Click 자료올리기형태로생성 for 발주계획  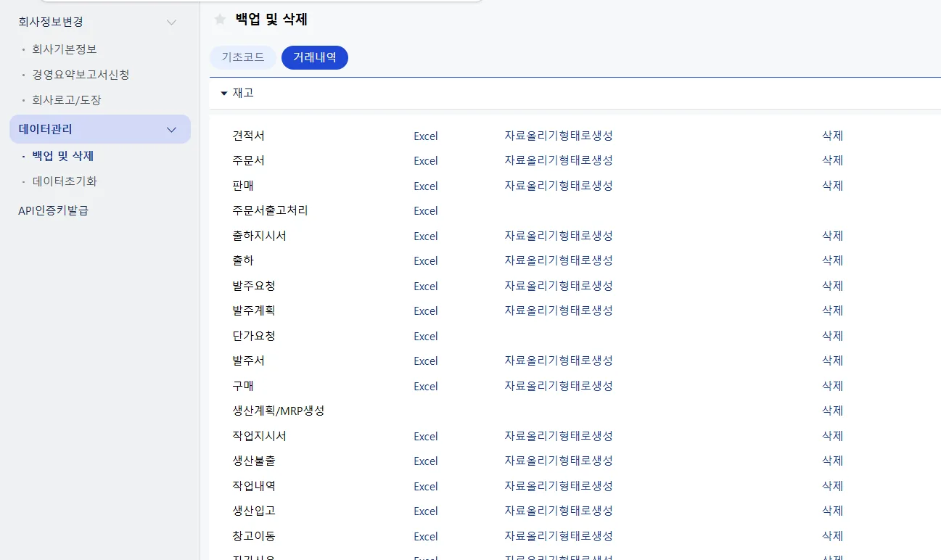[559, 310]
